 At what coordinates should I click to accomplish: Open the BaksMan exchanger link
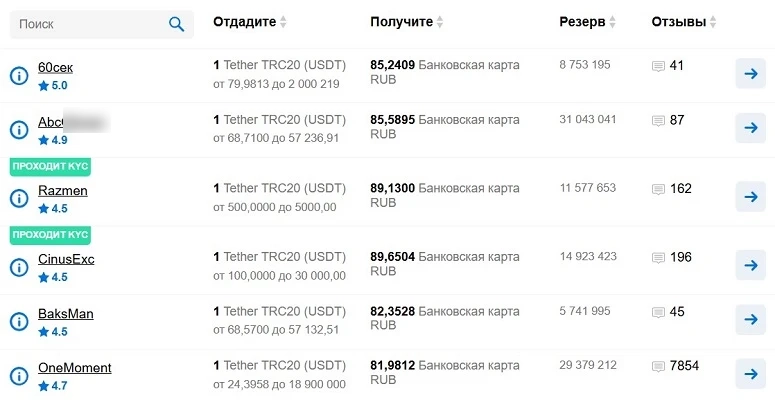click(66, 313)
